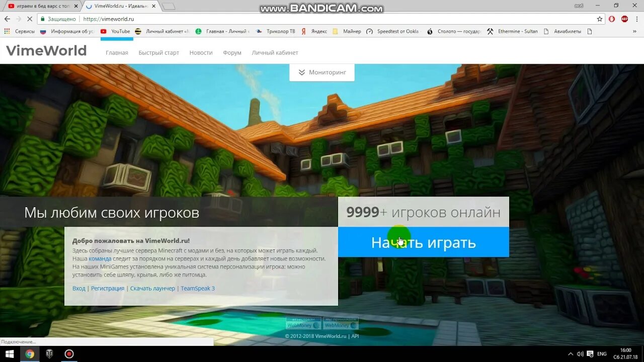Open the Авиабилеты bookmark
The image size is (644, 362).
562,31
